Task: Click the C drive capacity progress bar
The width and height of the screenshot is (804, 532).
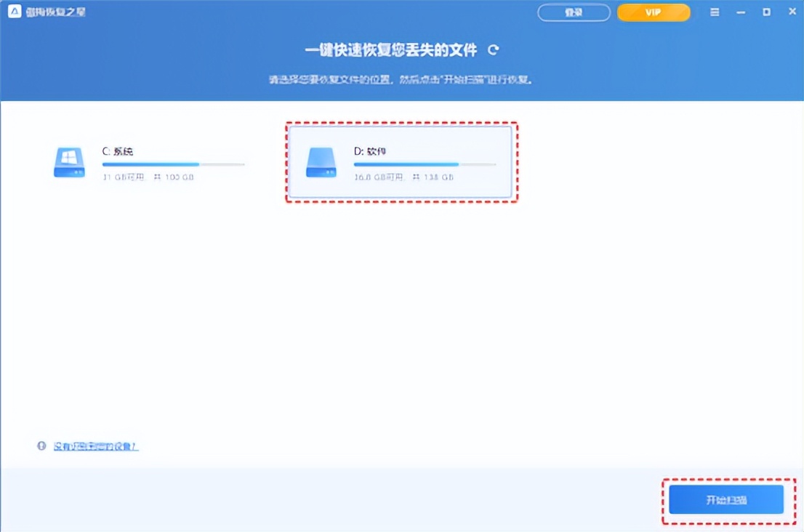Action: click(173, 165)
